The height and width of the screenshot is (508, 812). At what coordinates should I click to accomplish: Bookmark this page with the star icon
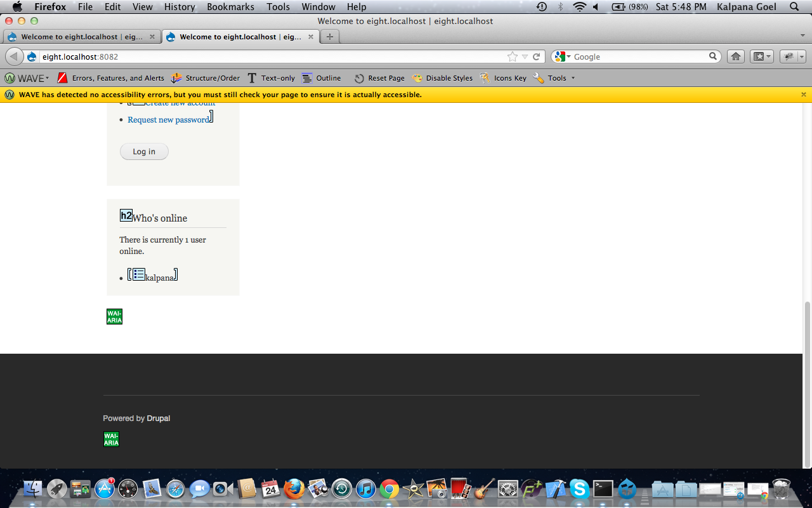pos(513,57)
